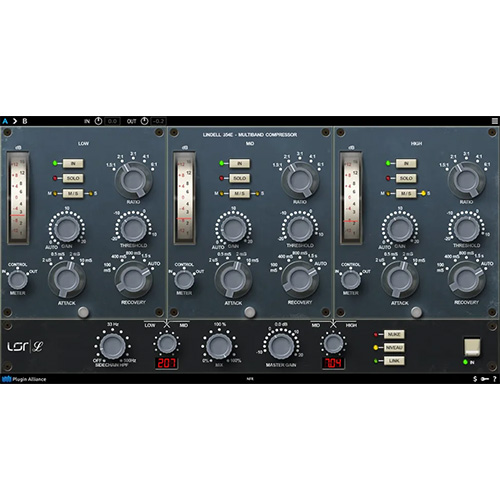Screen dimensions: 500x500
Task: Toggle the LINK button
Action: coord(394,361)
